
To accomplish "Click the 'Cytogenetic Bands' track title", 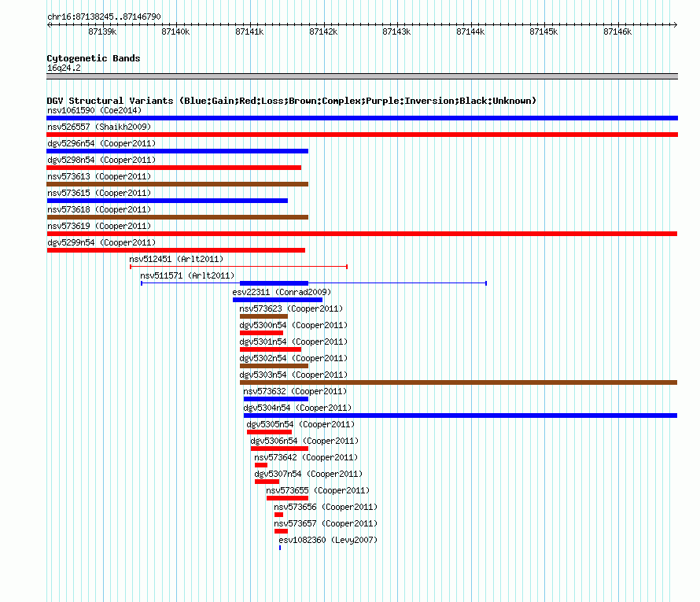I will (x=94, y=58).
